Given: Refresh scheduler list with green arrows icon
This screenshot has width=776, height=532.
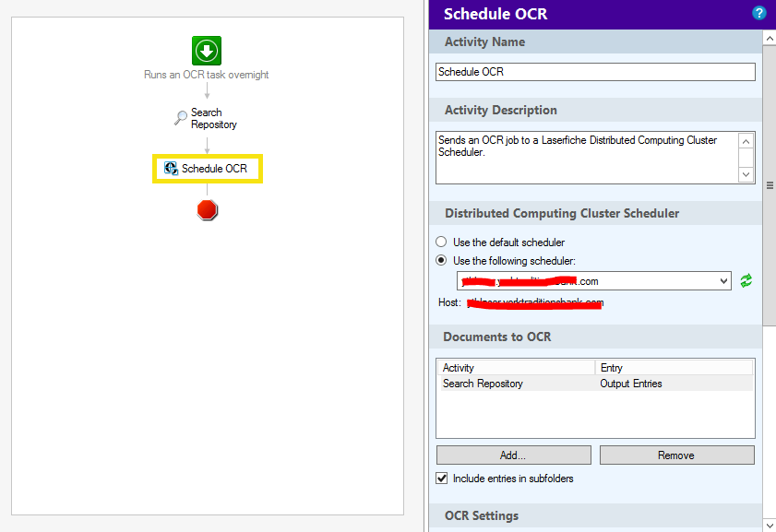Looking at the screenshot, I should pyautogui.click(x=746, y=280).
